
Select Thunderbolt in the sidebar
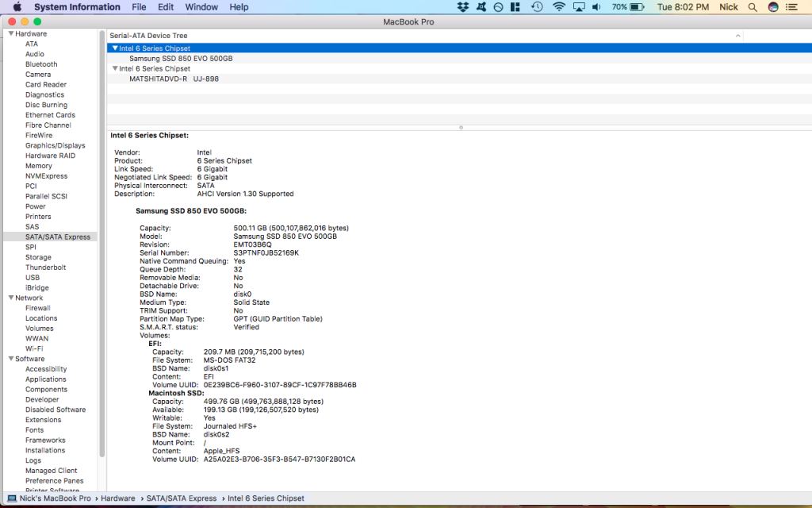[45, 267]
